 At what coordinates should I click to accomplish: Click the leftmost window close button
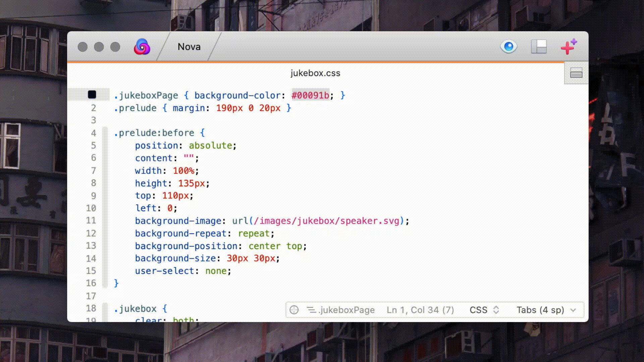[x=83, y=47]
